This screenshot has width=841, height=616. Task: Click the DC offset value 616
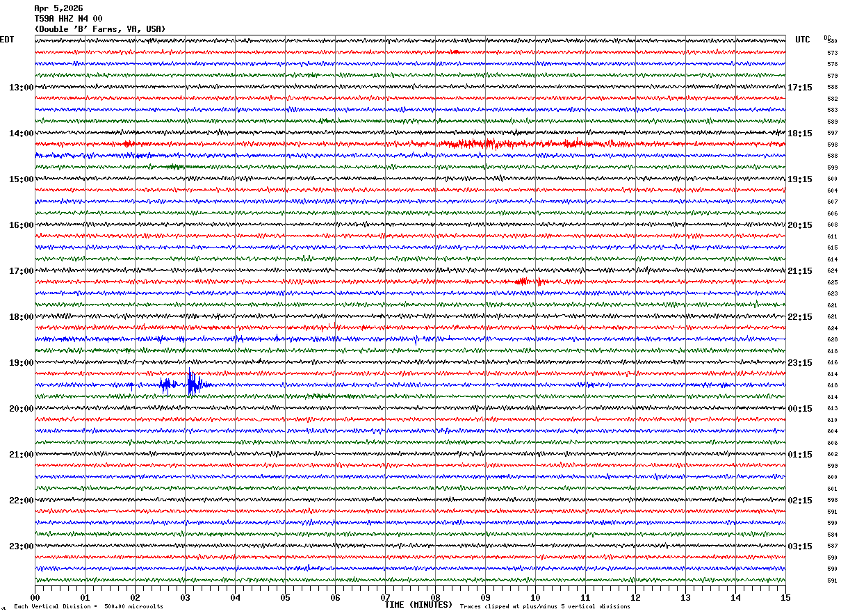832,362
